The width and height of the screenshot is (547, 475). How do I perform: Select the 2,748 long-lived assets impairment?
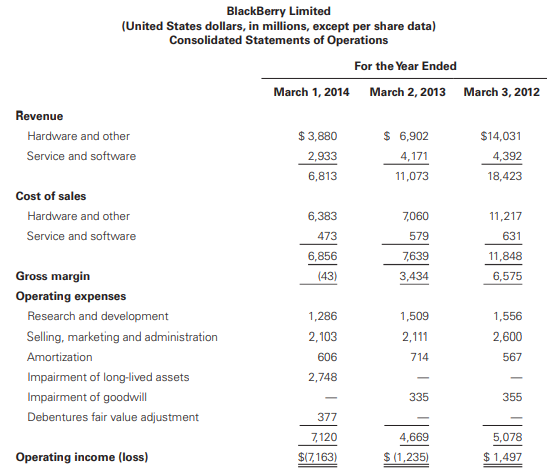click(x=323, y=377)
